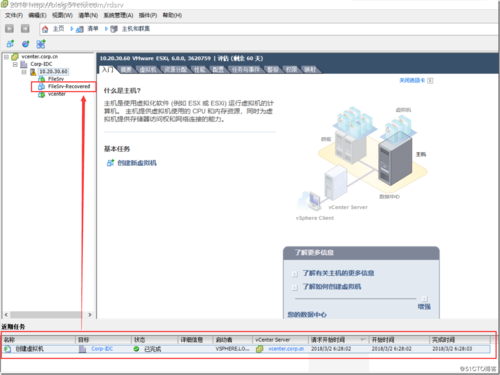Click the Corp-IDC target link in recent tasks
Viewport: 500px width, 375px height.
click(102, 349)
